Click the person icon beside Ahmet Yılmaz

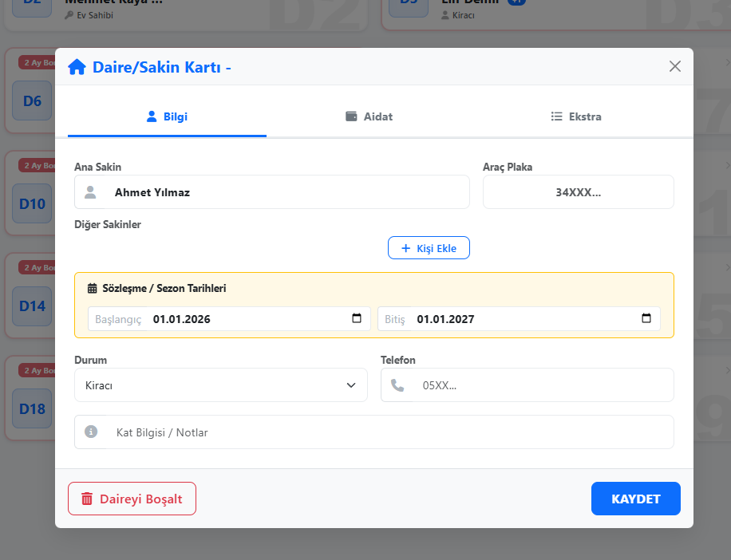coord(90,192)
